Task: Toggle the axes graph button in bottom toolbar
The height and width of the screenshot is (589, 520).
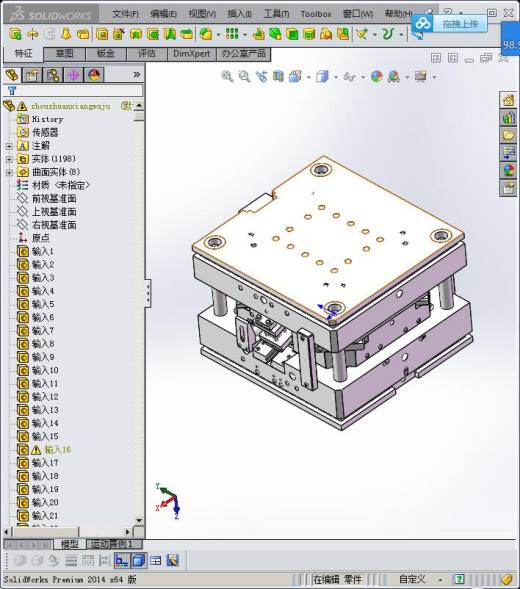Action: (x=121, y=561)
